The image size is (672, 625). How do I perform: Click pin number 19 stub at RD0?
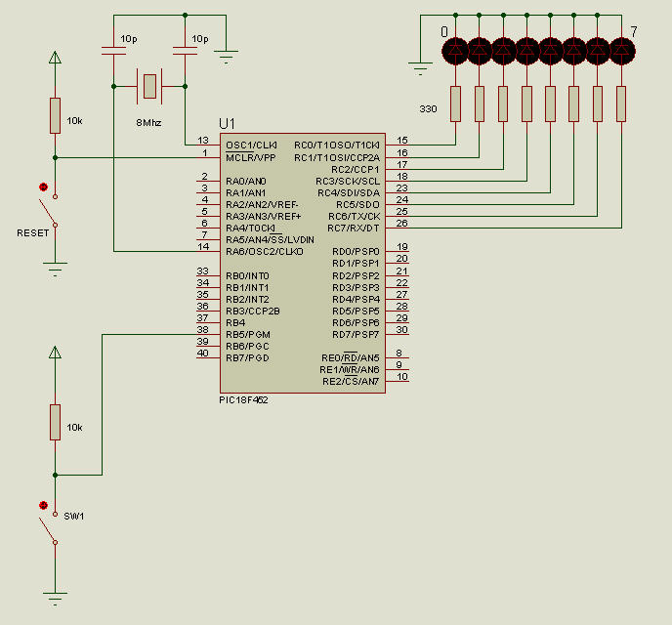402,247
